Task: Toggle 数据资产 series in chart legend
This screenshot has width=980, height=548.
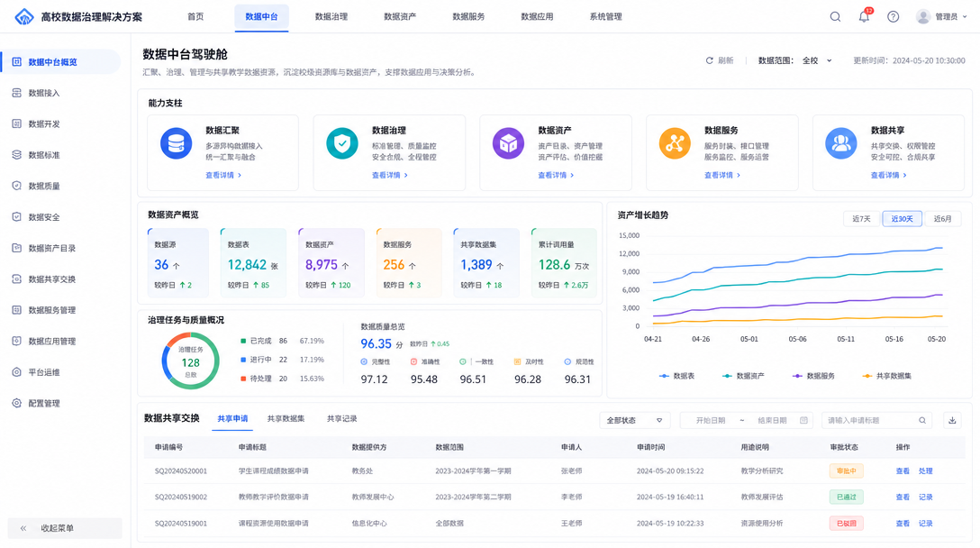Action: pyautogui.click(x=743, y=376)
